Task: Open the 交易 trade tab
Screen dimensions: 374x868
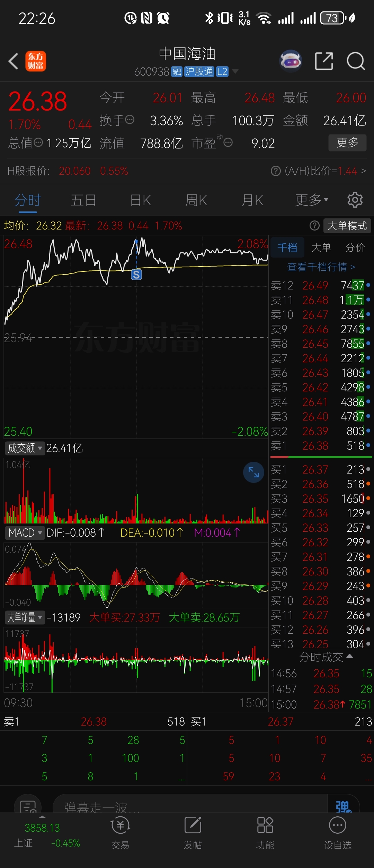Action: [120, 833]
